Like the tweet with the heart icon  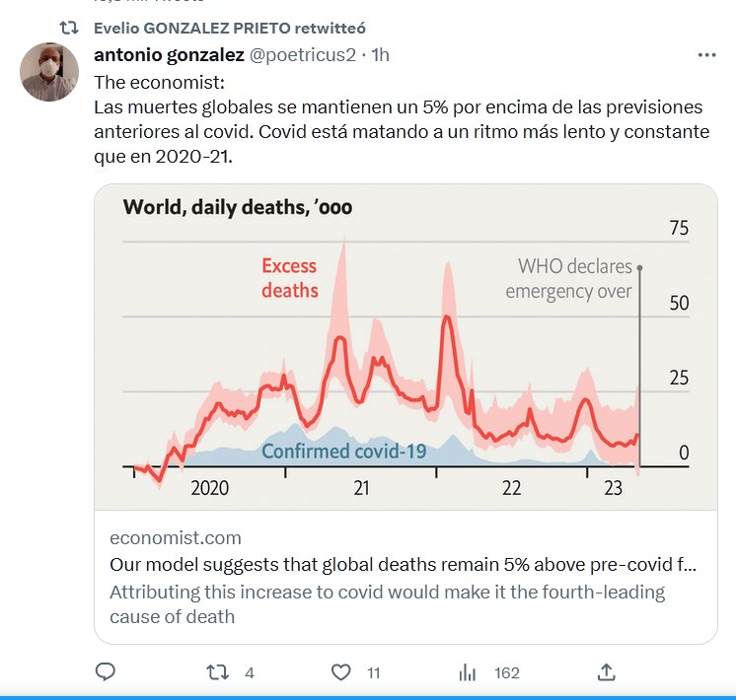[341, 672]
